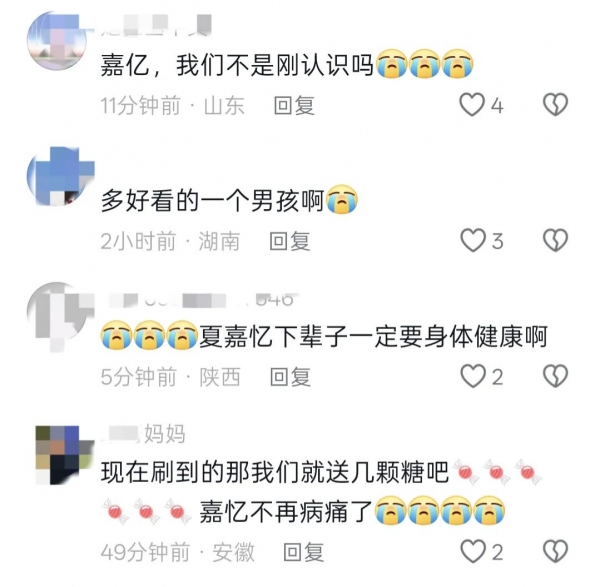Viewport: 600px width, 587px height.
Task: Dislike the Shandong comment via broken heart
Action: [556, 104]
